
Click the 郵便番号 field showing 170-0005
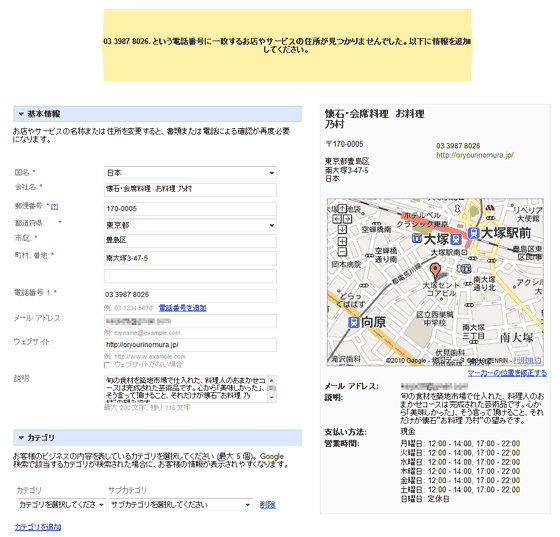coord(190,209)
